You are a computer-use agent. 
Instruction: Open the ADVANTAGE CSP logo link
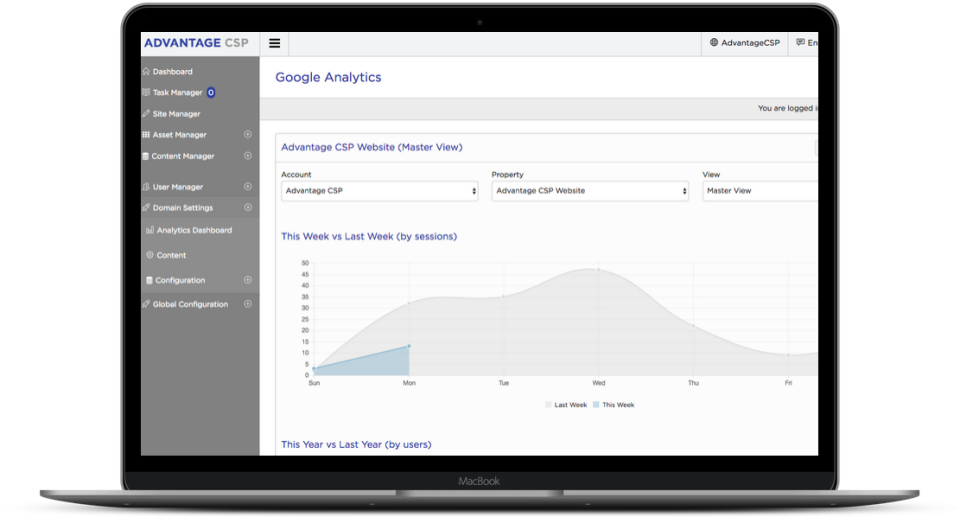point(196,43)
